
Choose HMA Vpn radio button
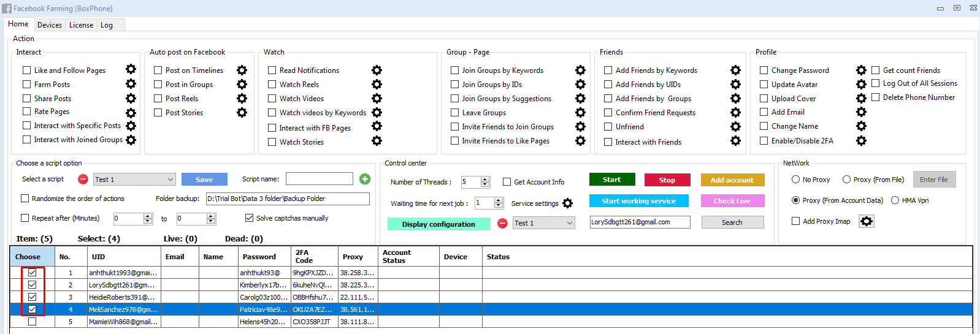coord(895,200)
